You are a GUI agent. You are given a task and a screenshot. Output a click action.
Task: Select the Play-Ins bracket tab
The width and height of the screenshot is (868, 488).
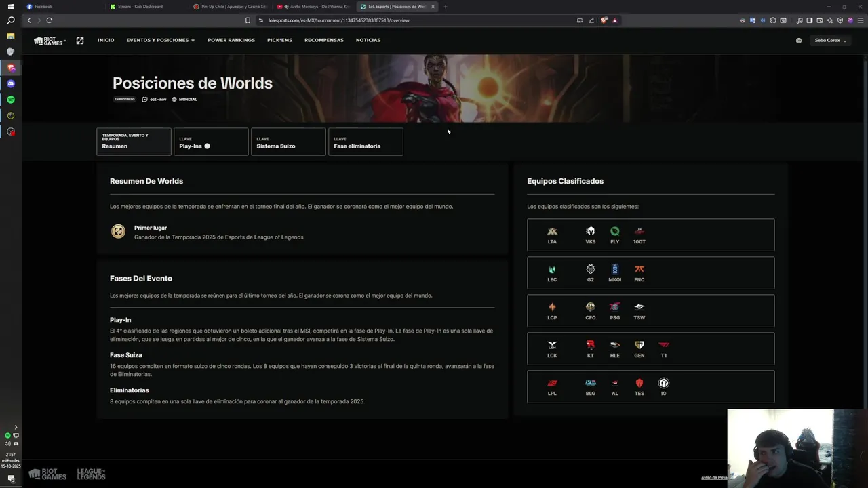211,142
